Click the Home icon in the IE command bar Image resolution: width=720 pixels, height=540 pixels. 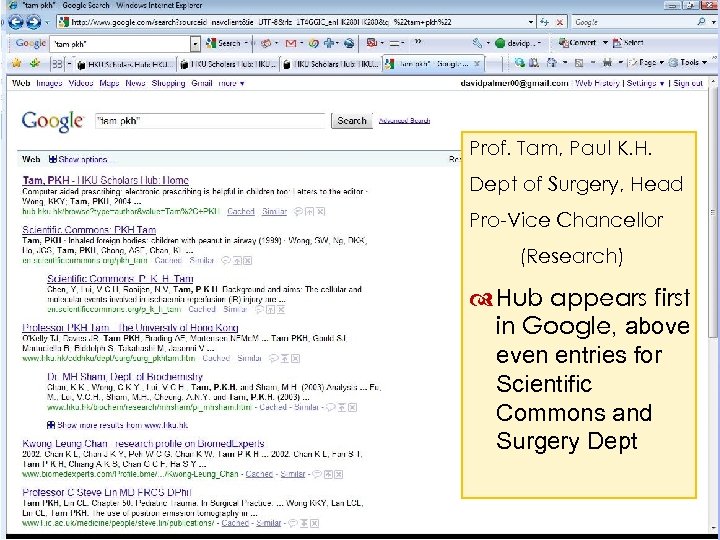coord(552,62)
